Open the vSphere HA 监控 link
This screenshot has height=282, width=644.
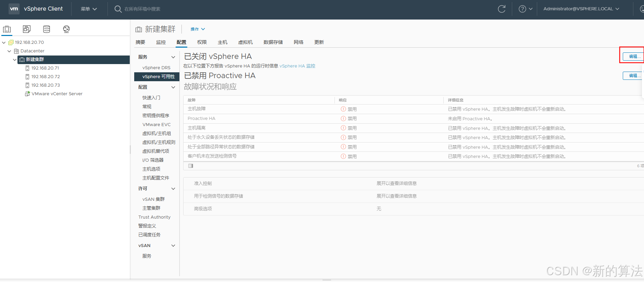click(297, 66)
